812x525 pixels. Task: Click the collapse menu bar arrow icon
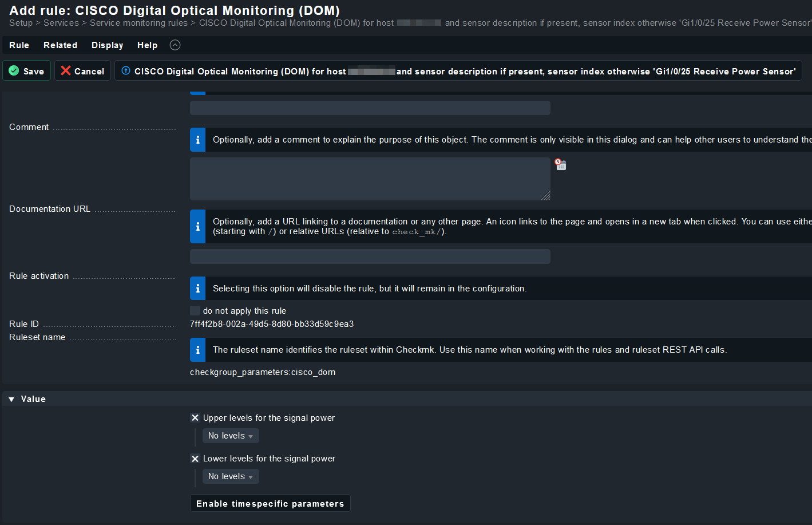click(175, 45)
